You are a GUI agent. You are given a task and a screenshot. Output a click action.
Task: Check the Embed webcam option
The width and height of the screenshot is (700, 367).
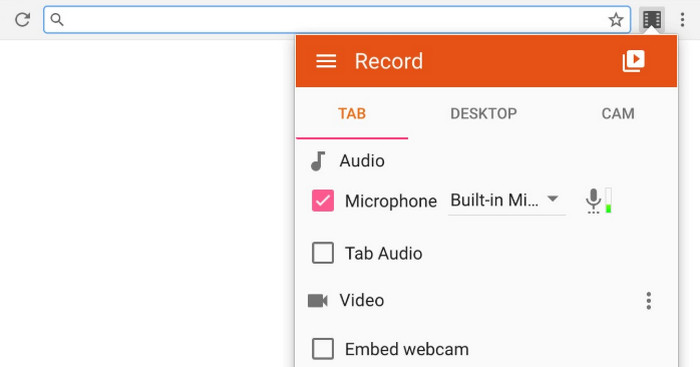click(x=323, y=349)
